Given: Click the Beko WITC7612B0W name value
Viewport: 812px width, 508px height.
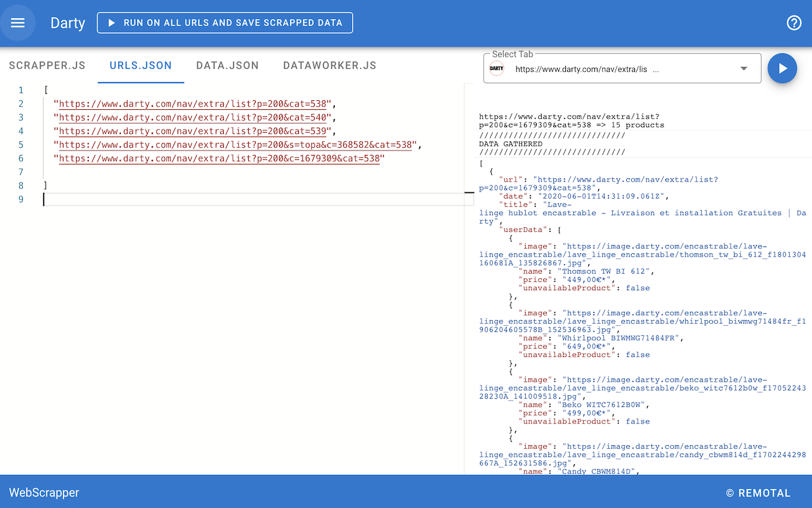Looking at the screenshot, I should pyautogui.click(x=601, y=404).
